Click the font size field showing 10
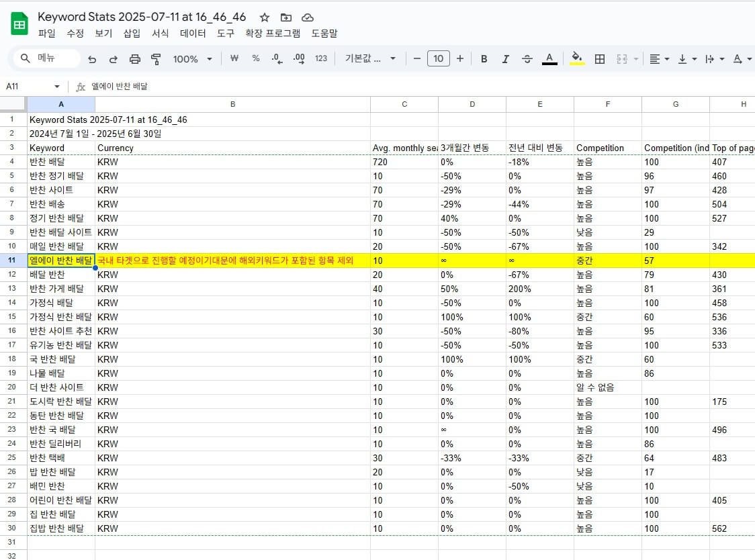The height and width of the screenshot is (560, 755). click(438, 58)
